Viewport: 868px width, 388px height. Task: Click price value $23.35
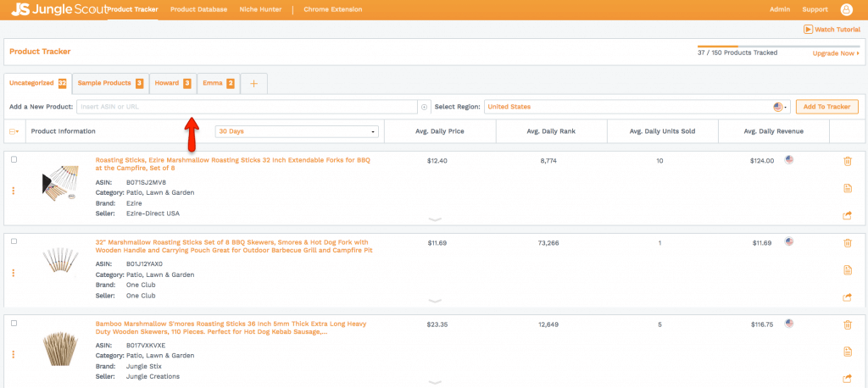point(437,324)
